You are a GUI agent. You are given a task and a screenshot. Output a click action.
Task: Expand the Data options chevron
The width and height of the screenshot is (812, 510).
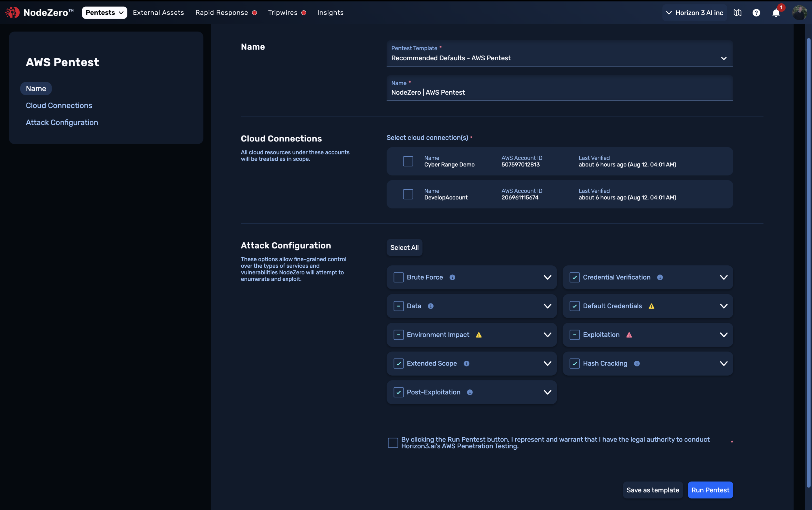coord(548,306)
